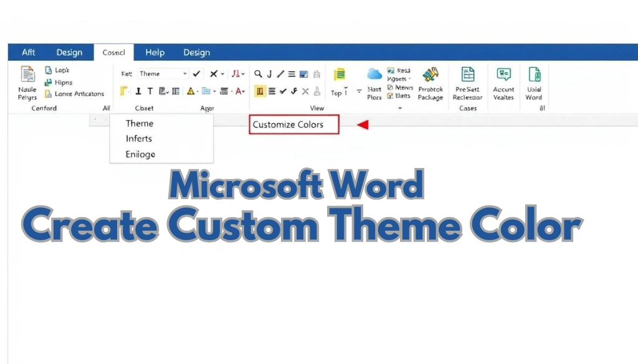Image resolution: width=638 pixels, height=364 pixels.
Task: Click the All label in Conferd group
Action: [106, 108]
